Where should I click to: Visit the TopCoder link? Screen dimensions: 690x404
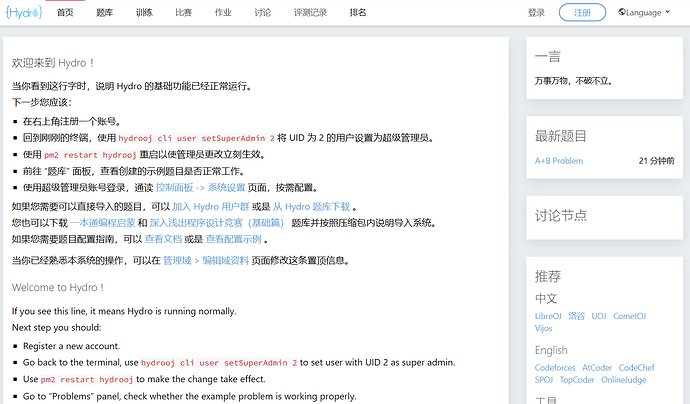pyautogui.click(x=577, y=380)
